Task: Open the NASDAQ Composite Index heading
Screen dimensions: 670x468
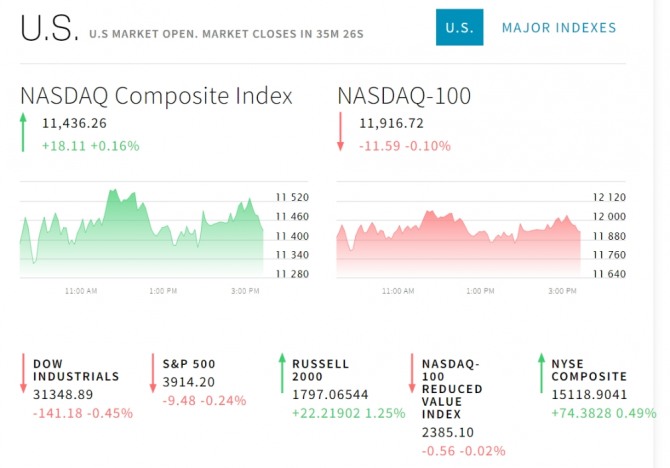Action: [156, 96]
